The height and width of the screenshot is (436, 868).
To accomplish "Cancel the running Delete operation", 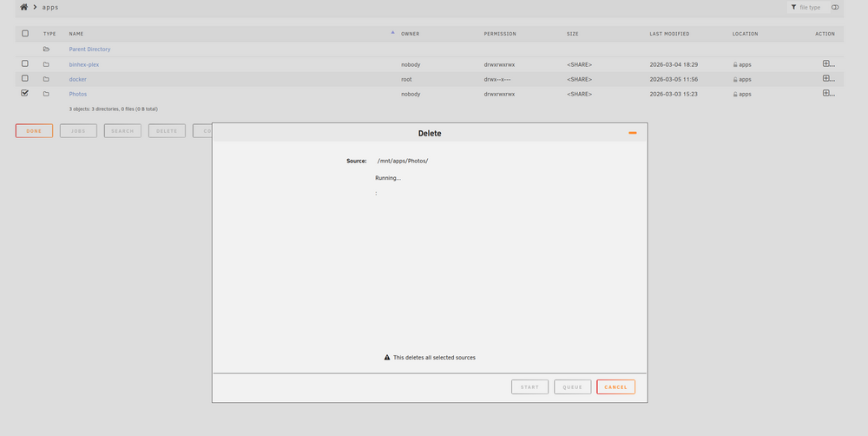I will click(x=615, y=386).
